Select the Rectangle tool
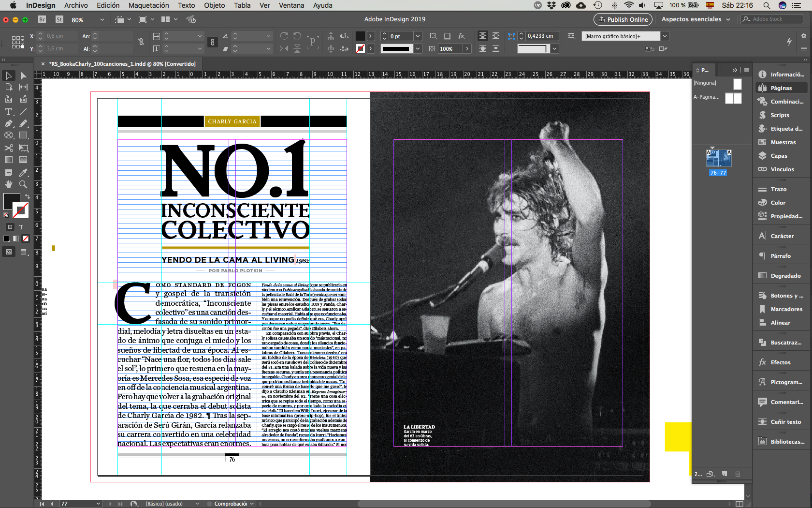The image size is (812, 508). click(x=23, y=135)
